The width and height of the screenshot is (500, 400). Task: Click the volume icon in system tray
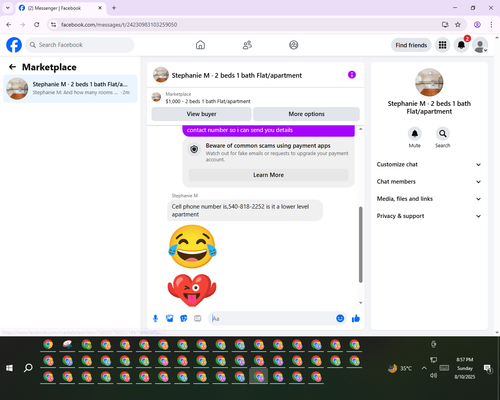click(433, 375)
